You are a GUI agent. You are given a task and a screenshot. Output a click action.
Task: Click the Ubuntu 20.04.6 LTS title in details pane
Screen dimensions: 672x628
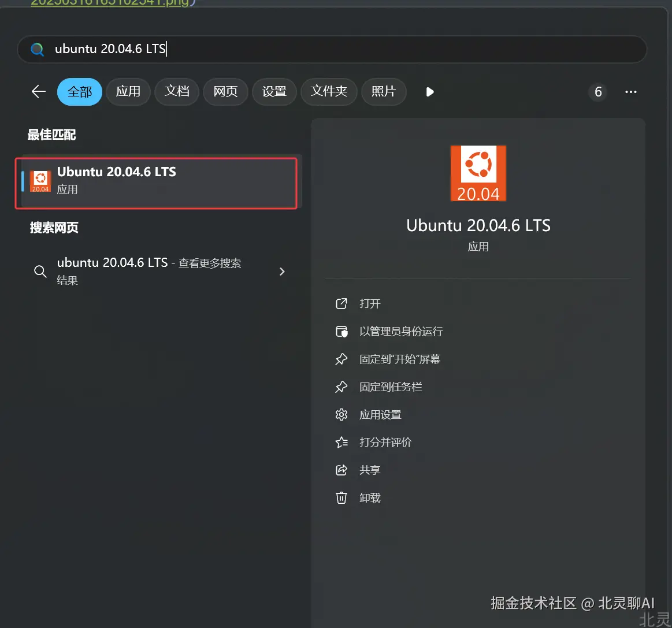point(478,225)
